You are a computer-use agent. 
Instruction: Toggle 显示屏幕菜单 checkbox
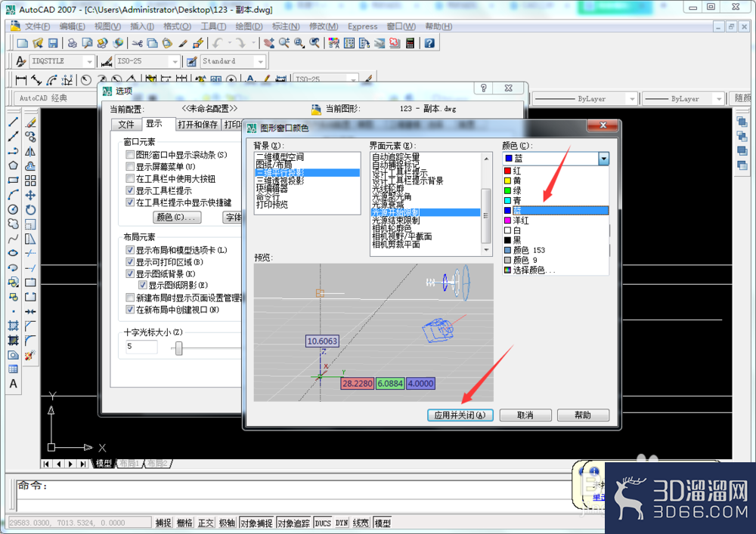[129, 167]
